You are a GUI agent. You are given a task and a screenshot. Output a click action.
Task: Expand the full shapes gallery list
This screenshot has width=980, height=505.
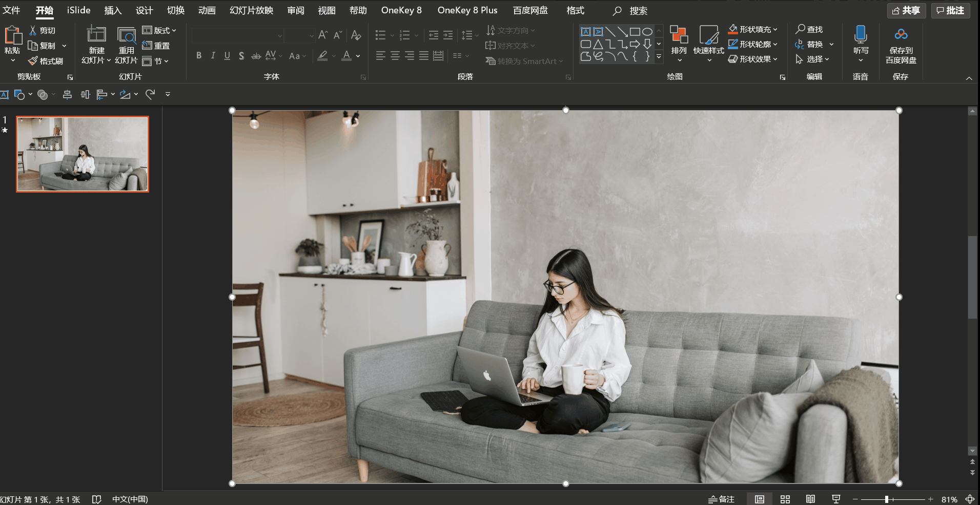[x=659, y=56]
